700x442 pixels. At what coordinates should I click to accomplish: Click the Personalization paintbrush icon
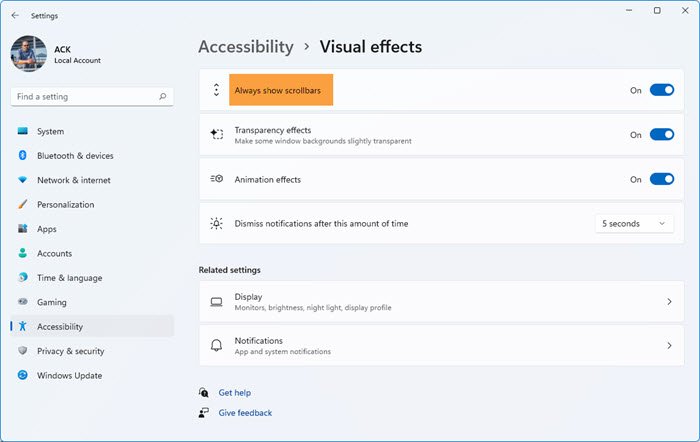click(x=22, y=205)
